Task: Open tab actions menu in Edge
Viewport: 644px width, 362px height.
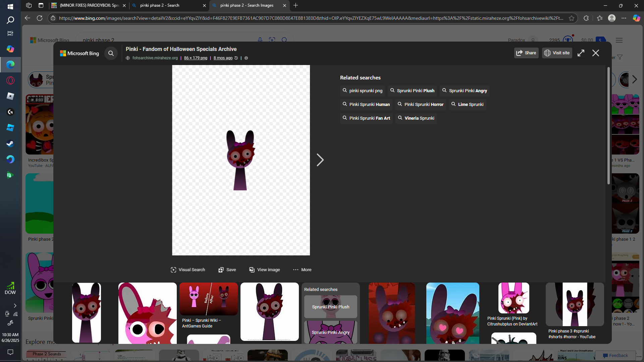Action: 41,5
